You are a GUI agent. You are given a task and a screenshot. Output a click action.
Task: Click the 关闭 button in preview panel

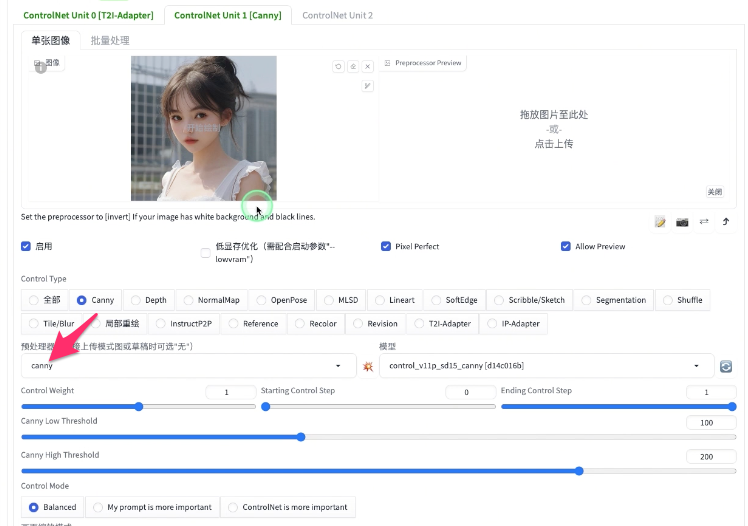tap(715, 192)
